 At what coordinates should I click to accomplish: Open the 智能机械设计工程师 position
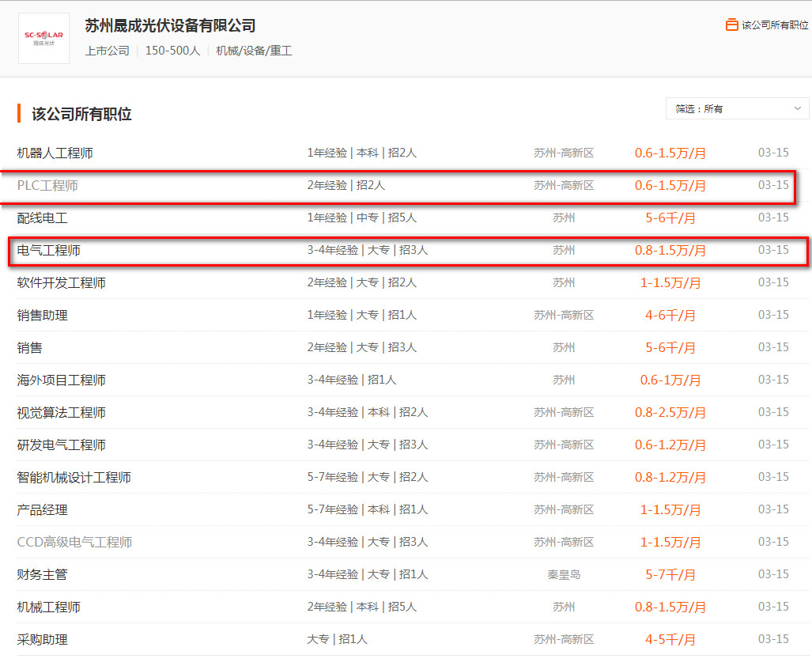(74, 478)
